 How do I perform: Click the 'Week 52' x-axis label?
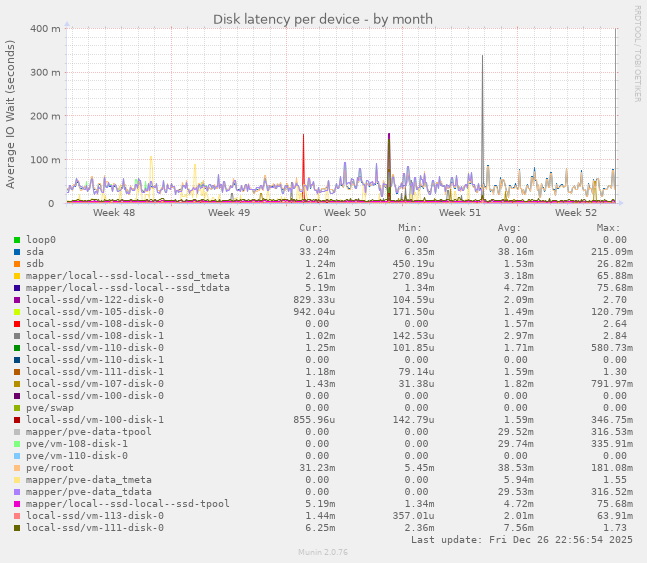(x=576, y=213)
